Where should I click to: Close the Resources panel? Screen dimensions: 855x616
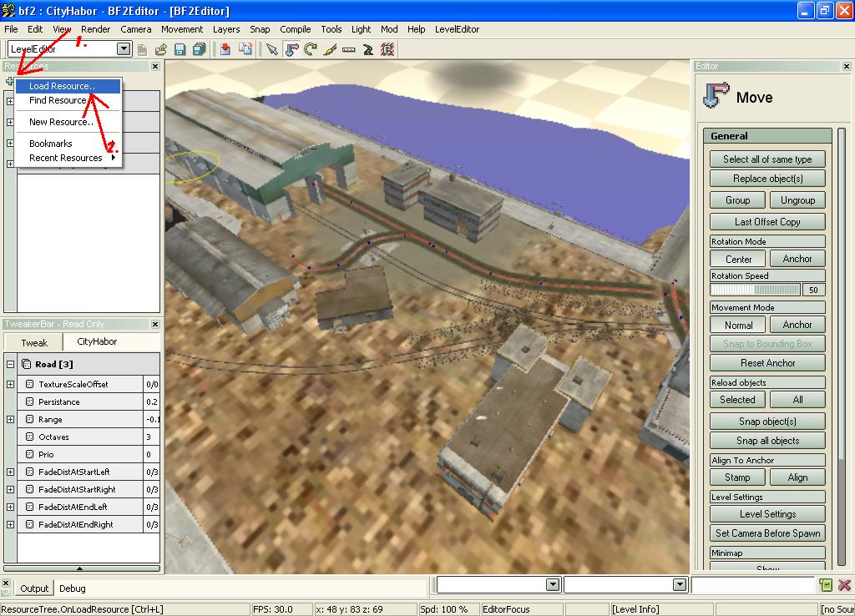point(155,66)
